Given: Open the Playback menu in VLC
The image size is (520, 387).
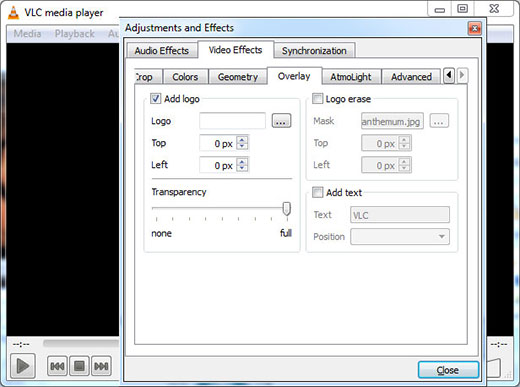Looking at the screenshot, I should pyautogui.click(x=75, y=34).
